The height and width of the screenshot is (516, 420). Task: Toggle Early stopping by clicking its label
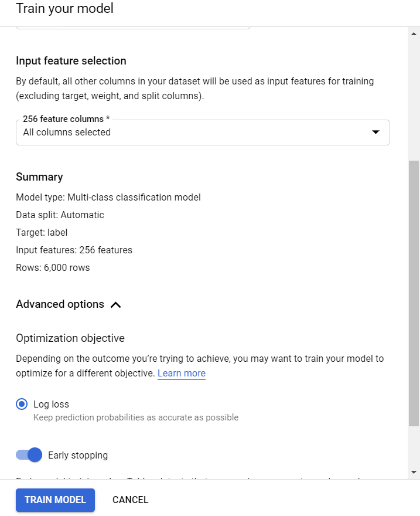click(x=78, y=455)
